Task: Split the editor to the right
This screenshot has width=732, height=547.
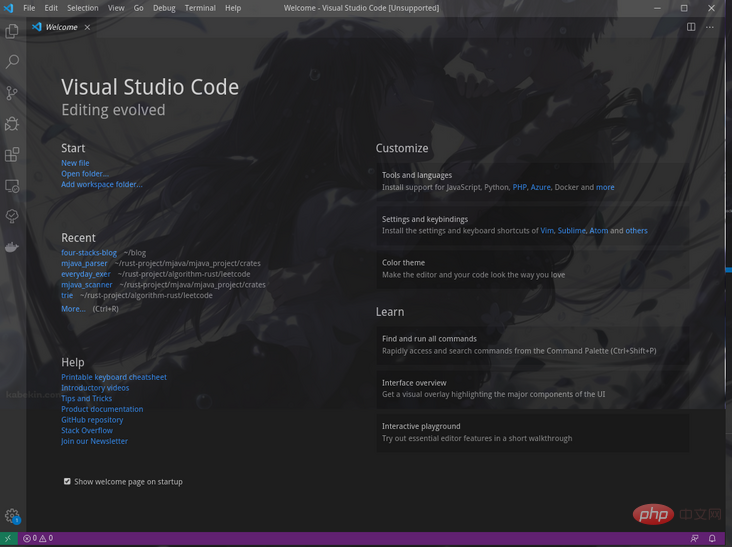Action: click(x=691, y=27)
